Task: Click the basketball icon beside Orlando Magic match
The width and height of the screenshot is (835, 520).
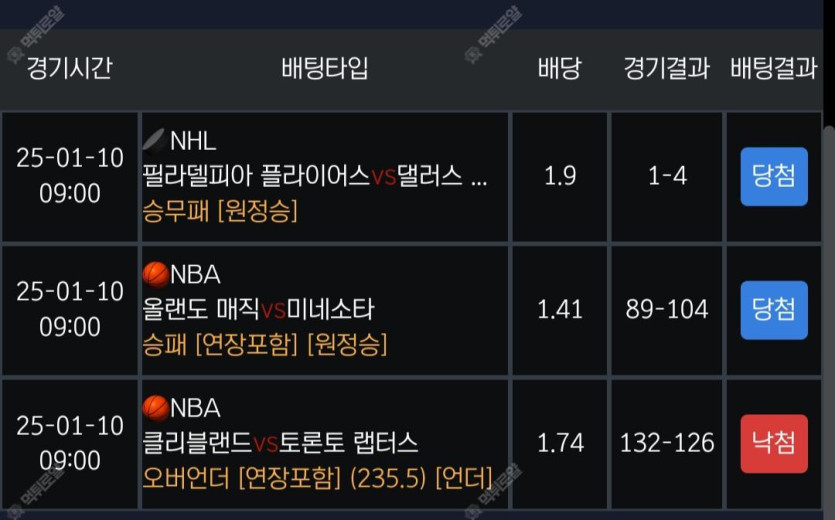Action: (x=155, y=274)
